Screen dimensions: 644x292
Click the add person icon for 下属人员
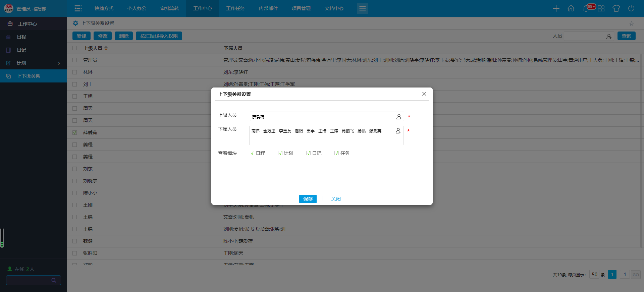click(x=398, y=131)
